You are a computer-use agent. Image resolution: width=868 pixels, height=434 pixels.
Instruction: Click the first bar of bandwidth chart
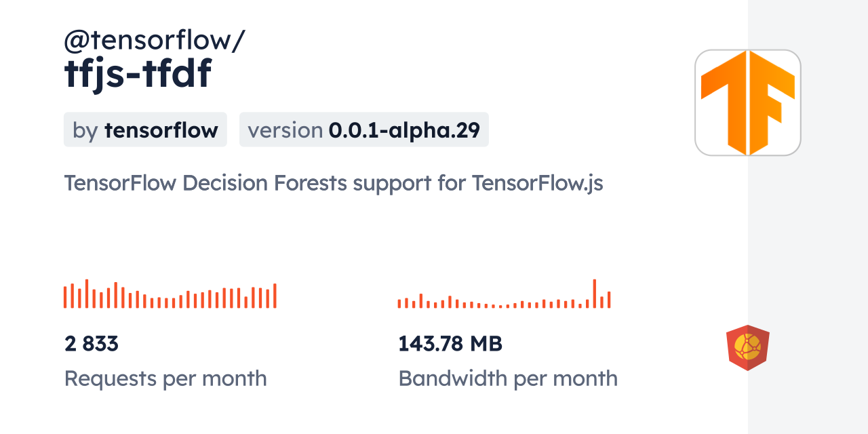pos(399,304)
